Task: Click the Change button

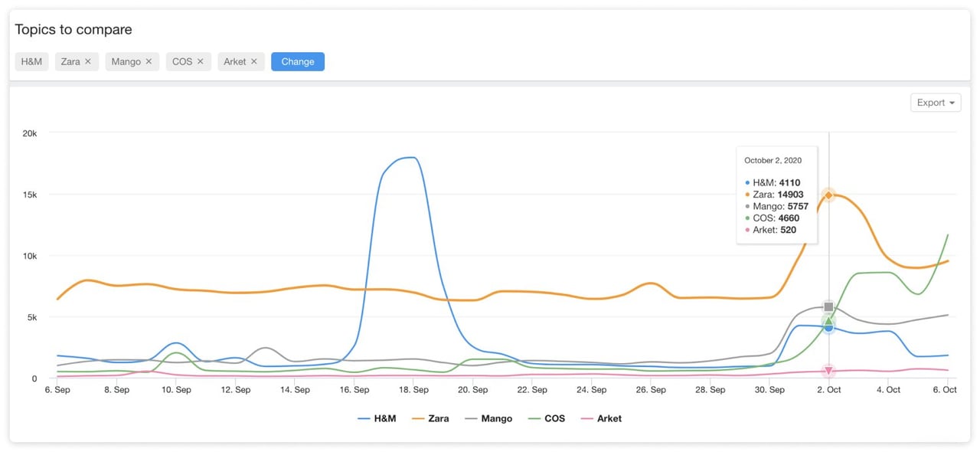Action: (297, 61)
